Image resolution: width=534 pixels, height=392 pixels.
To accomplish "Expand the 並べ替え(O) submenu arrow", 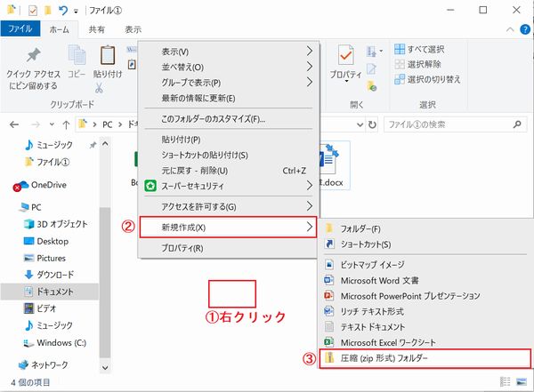I will click(x=309, y=67).
